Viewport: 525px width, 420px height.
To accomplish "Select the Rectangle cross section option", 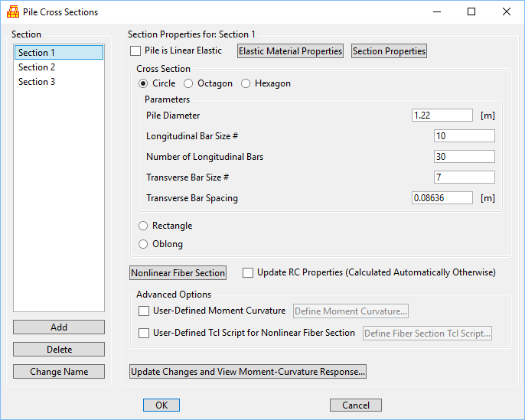I will coord(143,226).
